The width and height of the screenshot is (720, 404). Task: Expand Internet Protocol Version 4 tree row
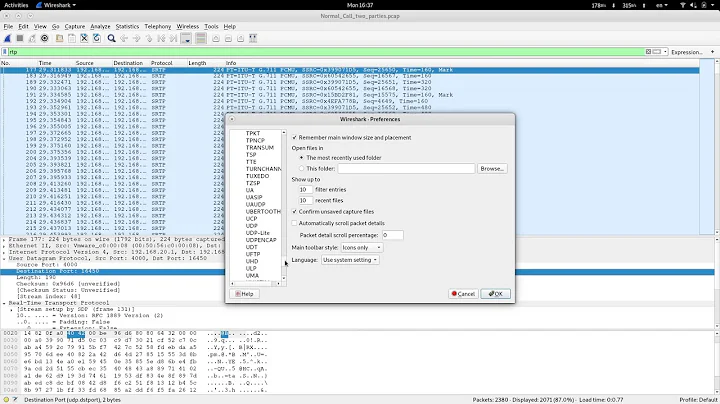click(4, 252)
